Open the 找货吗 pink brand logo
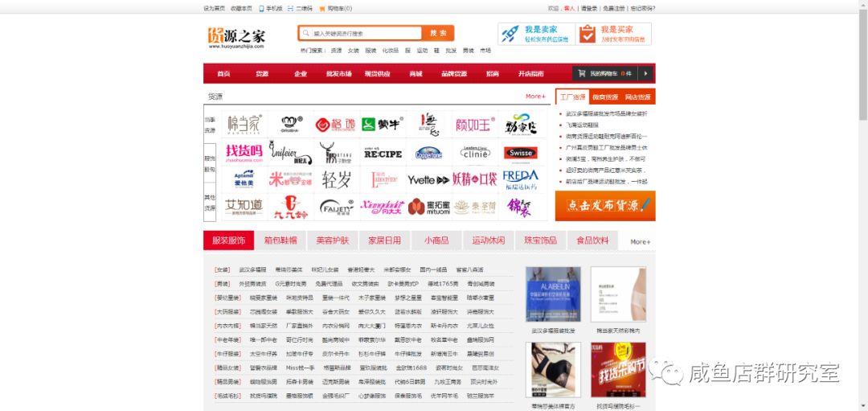868x411 pixels. click(244, 152)
